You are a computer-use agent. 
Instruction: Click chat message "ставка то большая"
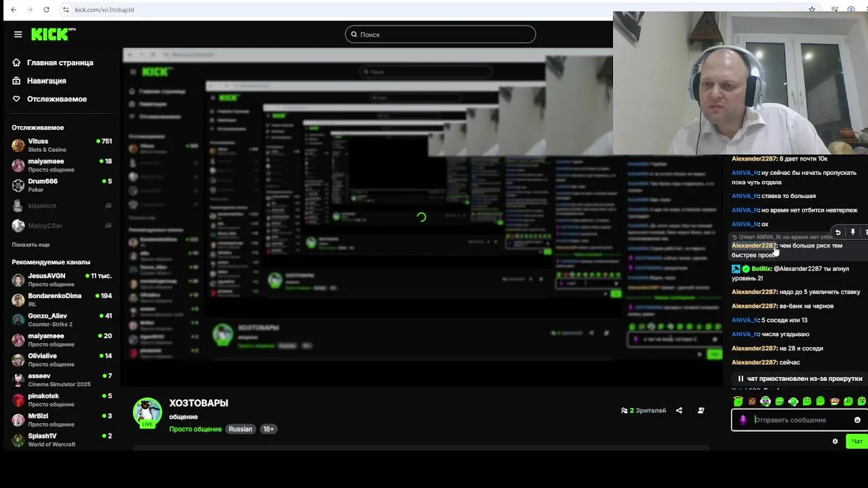(788, 196)
